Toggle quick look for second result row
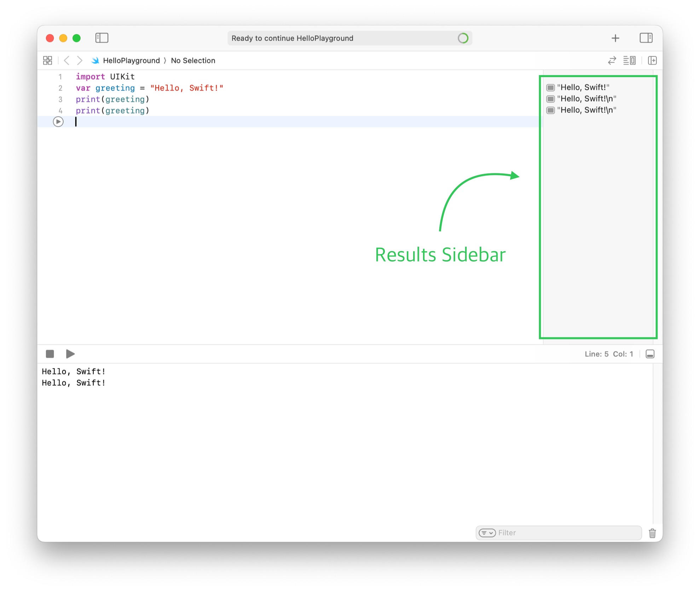The height and width of the screenshot is (591, 700). coord(550,99)
